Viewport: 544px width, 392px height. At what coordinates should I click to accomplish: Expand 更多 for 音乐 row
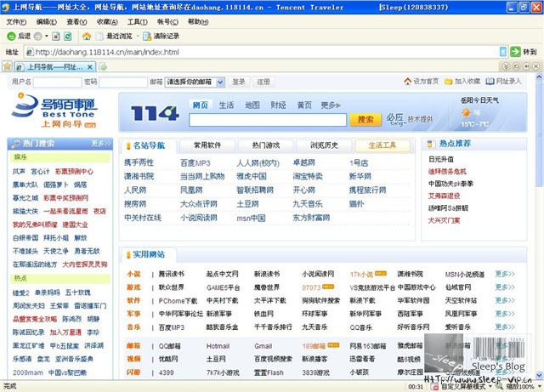coord(505,327)
